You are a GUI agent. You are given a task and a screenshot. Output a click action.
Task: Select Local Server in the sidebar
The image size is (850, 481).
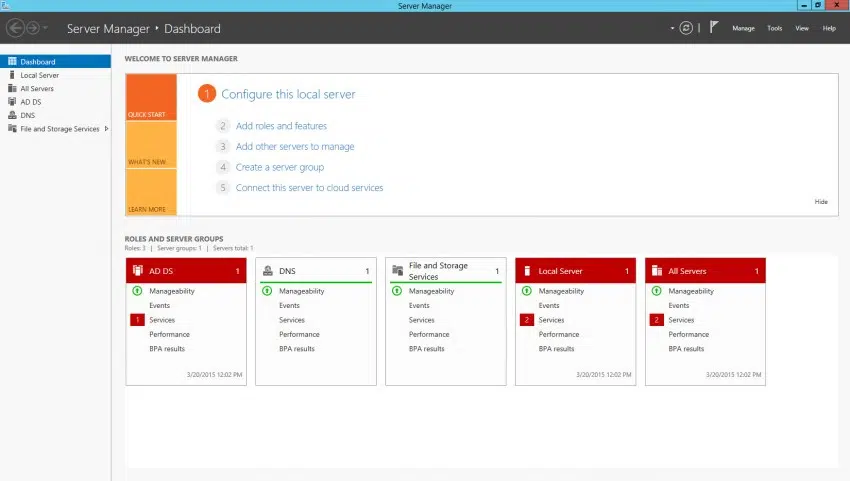pos(55,75)
